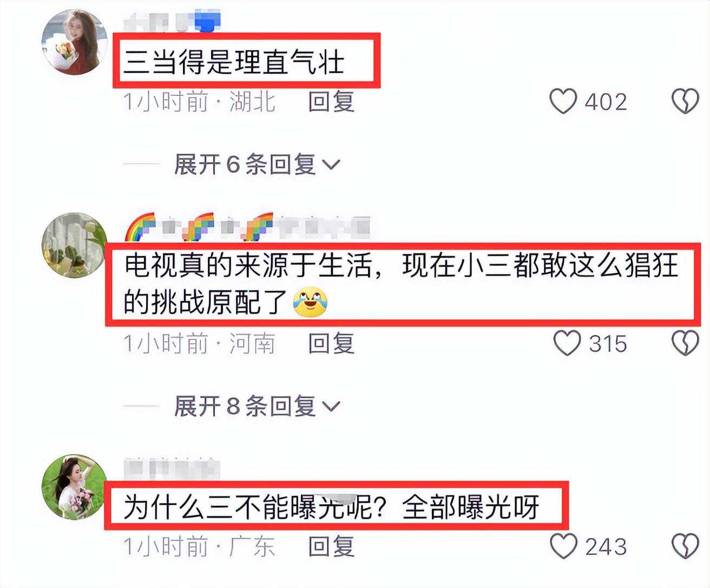Like the Hubei comment with 402 likes
The height and width of the screenshot is (588, 710).
[x=563, y=101]
